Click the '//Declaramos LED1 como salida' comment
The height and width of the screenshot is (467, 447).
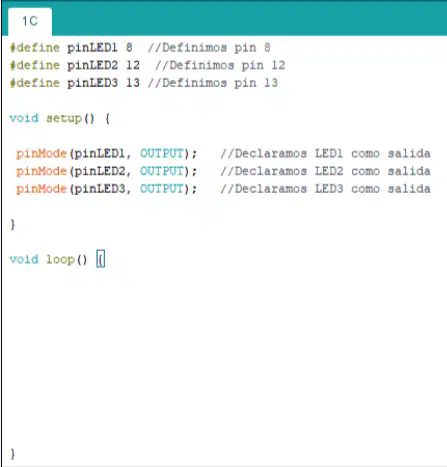pos(325,154)
